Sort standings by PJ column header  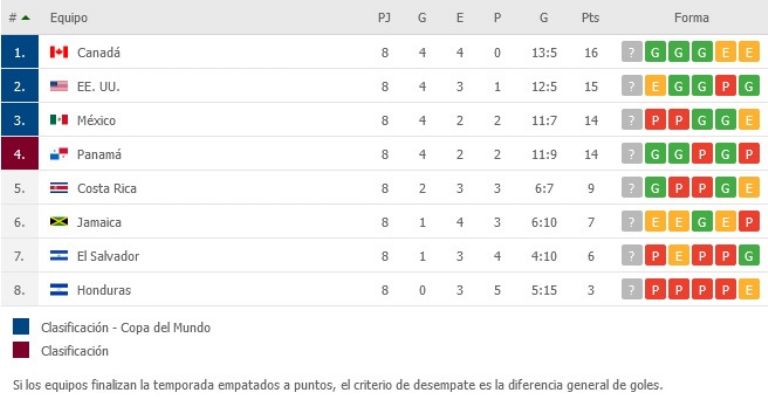point(384,18)
